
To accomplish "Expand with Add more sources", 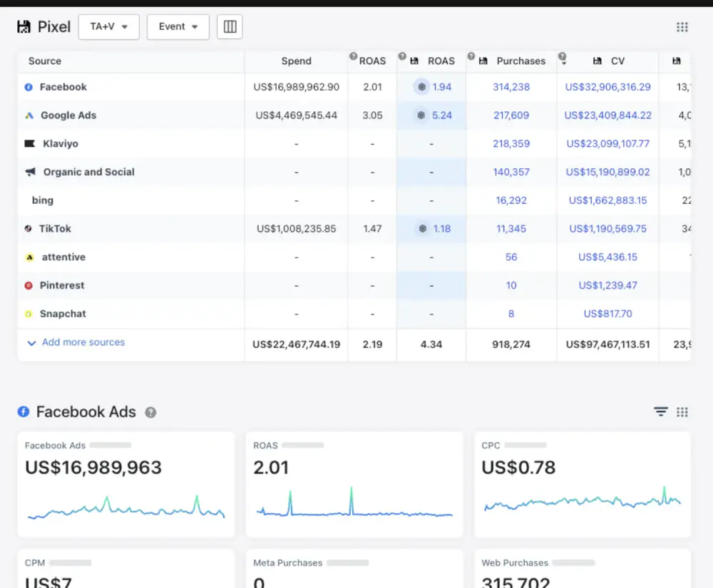I will [76, 342].
